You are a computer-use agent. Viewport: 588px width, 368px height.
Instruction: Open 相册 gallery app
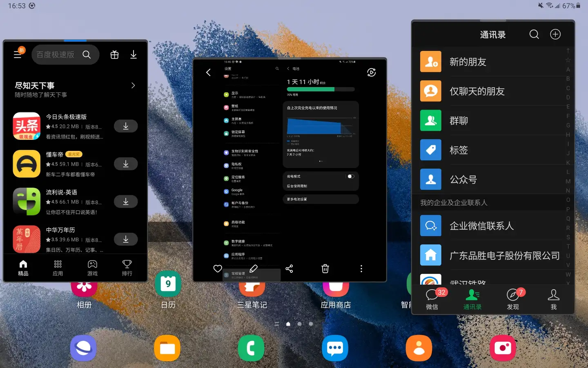84,294
